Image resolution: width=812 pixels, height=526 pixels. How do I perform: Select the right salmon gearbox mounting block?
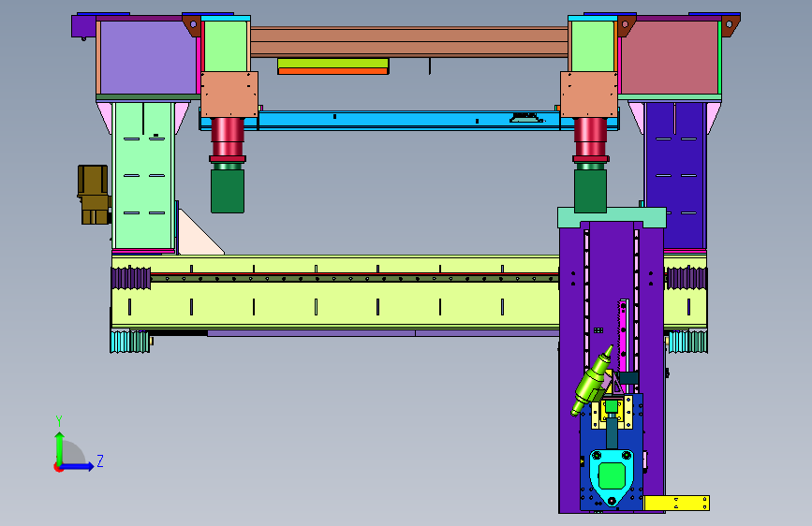click(589, 95)
